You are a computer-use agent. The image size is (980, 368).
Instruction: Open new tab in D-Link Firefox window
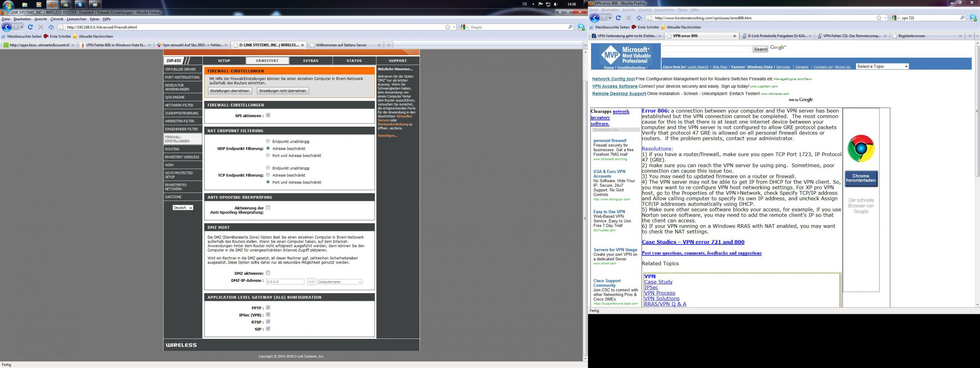point(388,45)
